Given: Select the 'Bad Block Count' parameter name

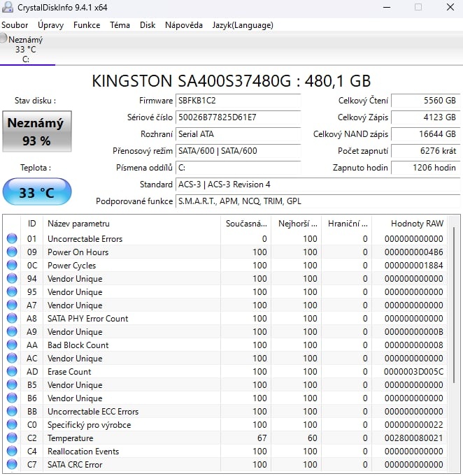Looking at the screenshot, I should tap(78, 345).
